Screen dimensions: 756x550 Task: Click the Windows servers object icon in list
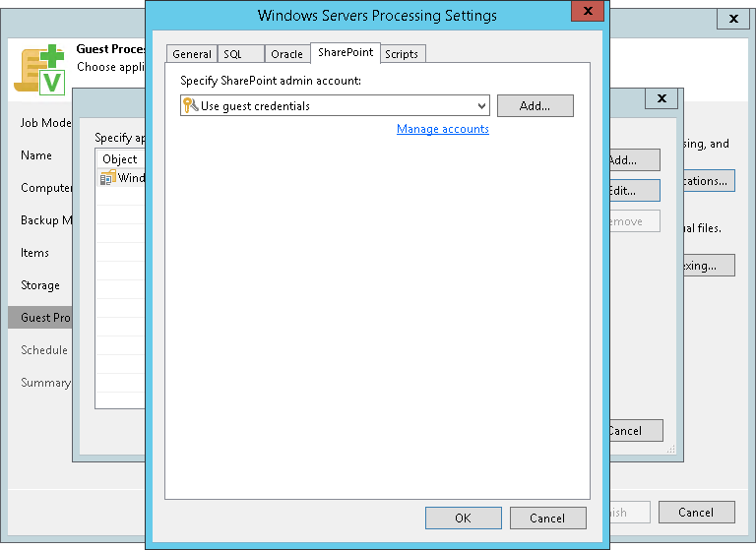click(108, 178)
